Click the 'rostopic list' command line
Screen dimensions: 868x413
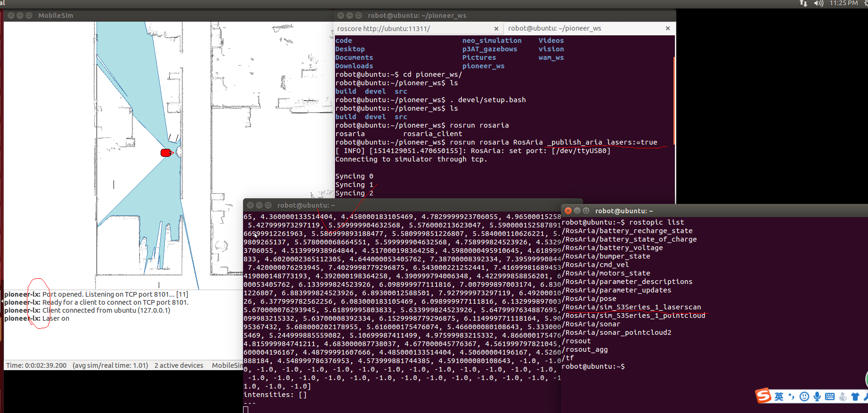623,222
